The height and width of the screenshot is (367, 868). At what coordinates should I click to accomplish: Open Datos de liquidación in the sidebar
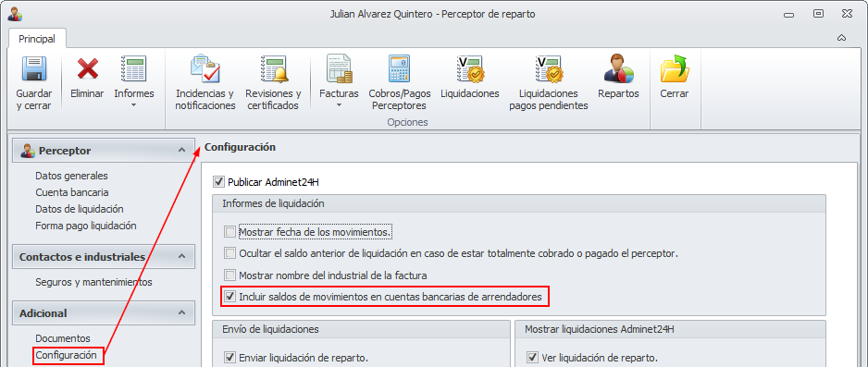(80, 209)
